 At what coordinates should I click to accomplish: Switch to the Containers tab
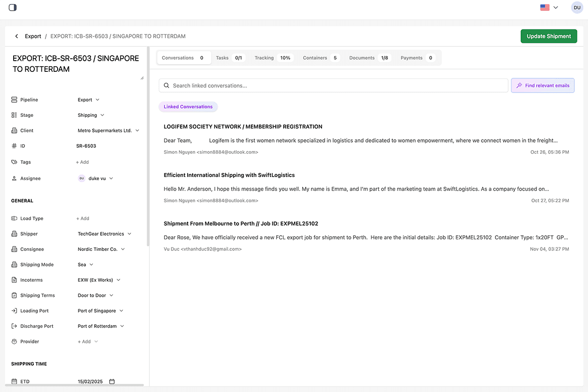pyautogui.click(x=322, y=58)
